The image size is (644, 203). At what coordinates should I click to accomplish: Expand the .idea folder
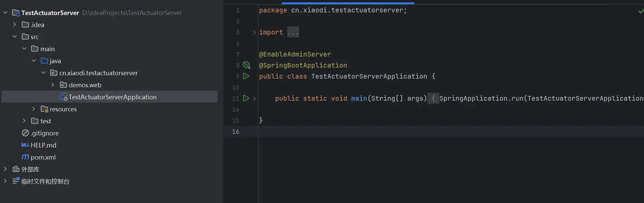pyautogui.click(x=15, y=25)
